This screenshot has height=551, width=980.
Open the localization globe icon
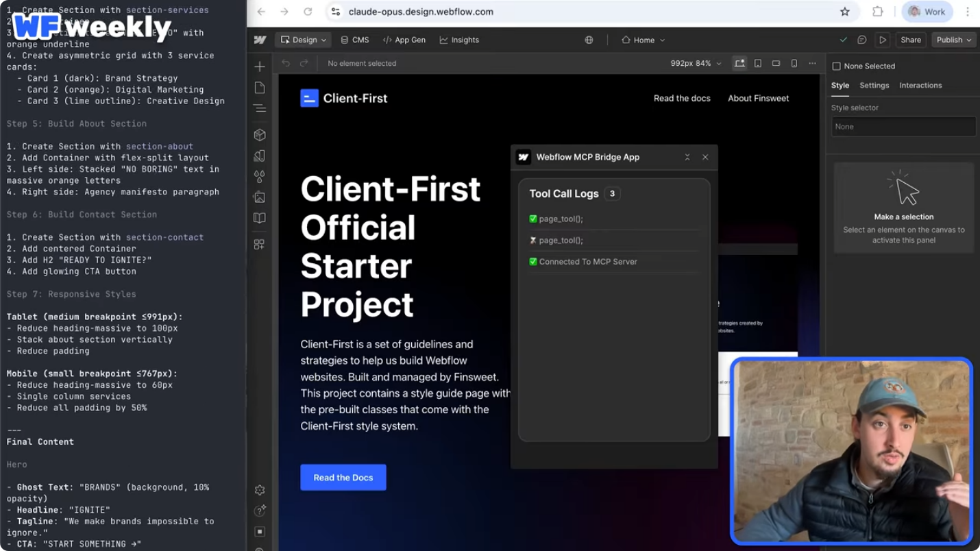[x=589, y=40]
